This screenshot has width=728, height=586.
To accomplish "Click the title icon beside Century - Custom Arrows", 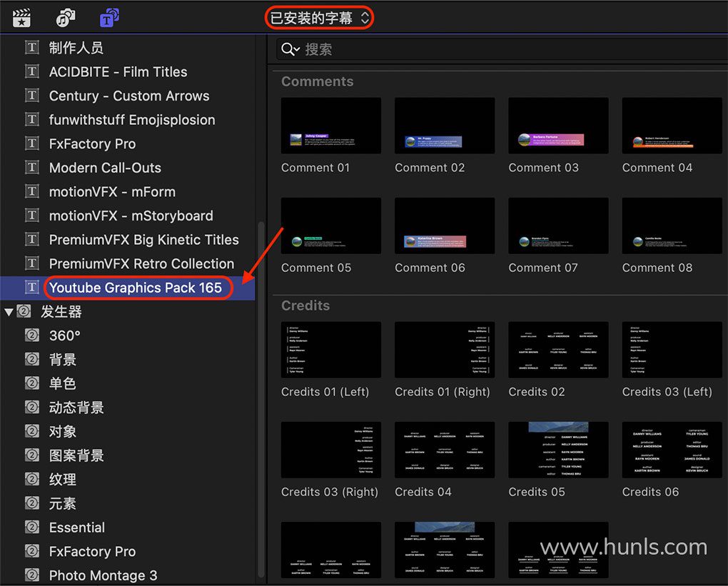I will tap(31, 96).
